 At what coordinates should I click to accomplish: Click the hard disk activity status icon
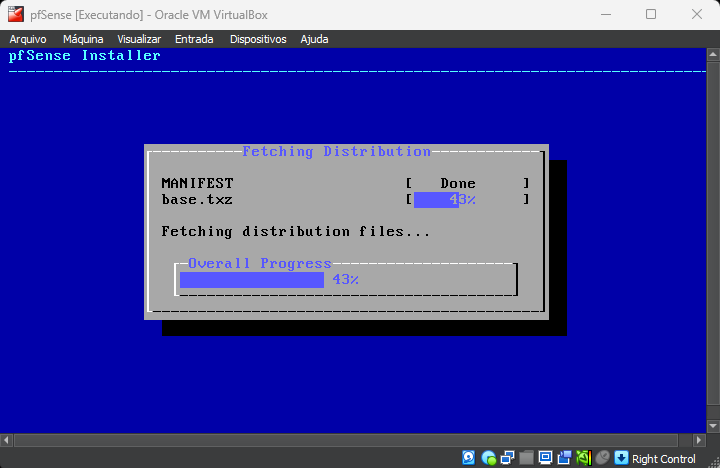(x=468, y=457)
